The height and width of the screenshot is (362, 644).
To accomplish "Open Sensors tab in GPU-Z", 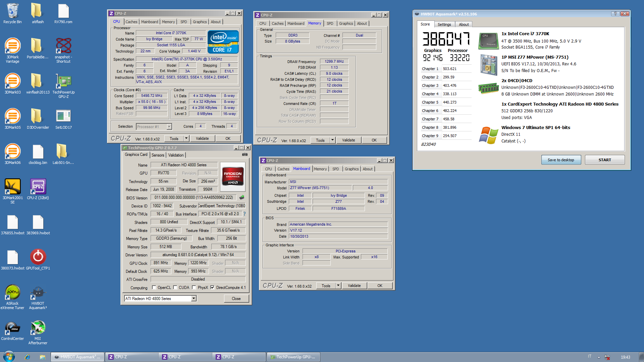I will point(158,155).
